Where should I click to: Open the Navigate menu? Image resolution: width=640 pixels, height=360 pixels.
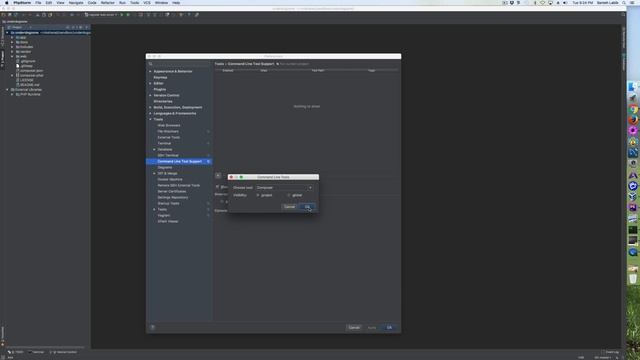point(76,3)
